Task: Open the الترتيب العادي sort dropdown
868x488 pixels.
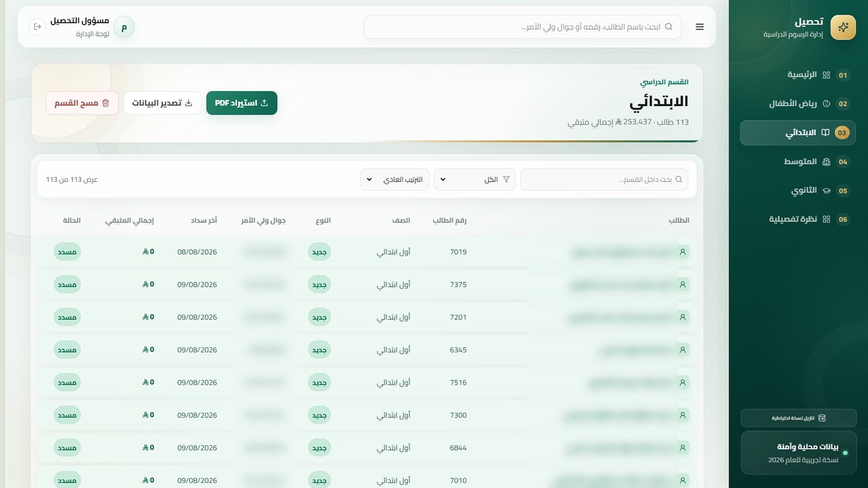Action: pos(395,179)
